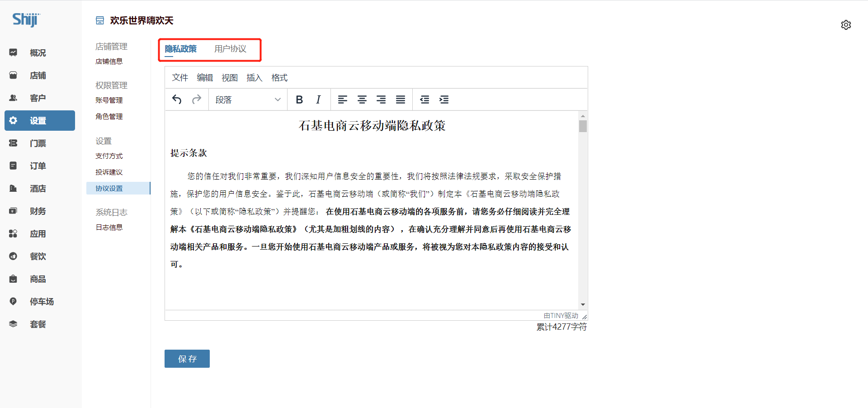Open the 插入 menu
Viewport: 868px width, 408px height.
[x=255, y=78]
